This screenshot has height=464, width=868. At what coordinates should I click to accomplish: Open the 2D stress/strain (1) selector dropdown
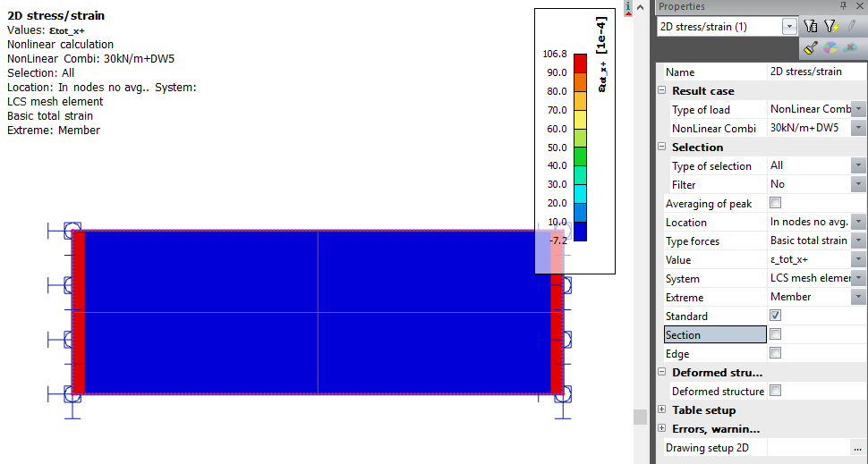[x=789, y=26]
